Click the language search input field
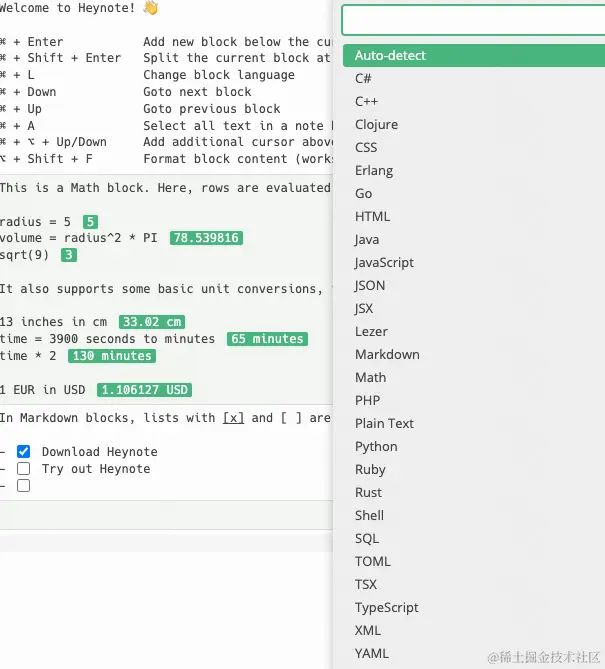This screenshot has width=605, height=669. click(473, 20)
